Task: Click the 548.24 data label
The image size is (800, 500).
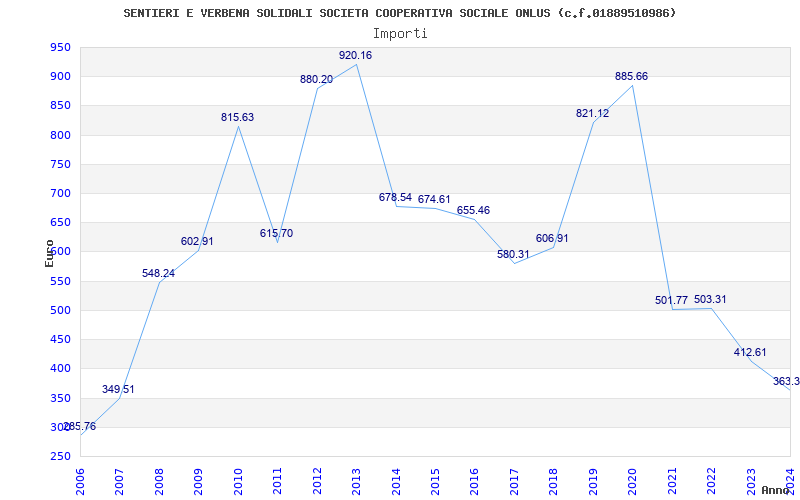Action: tap(158, 273)
